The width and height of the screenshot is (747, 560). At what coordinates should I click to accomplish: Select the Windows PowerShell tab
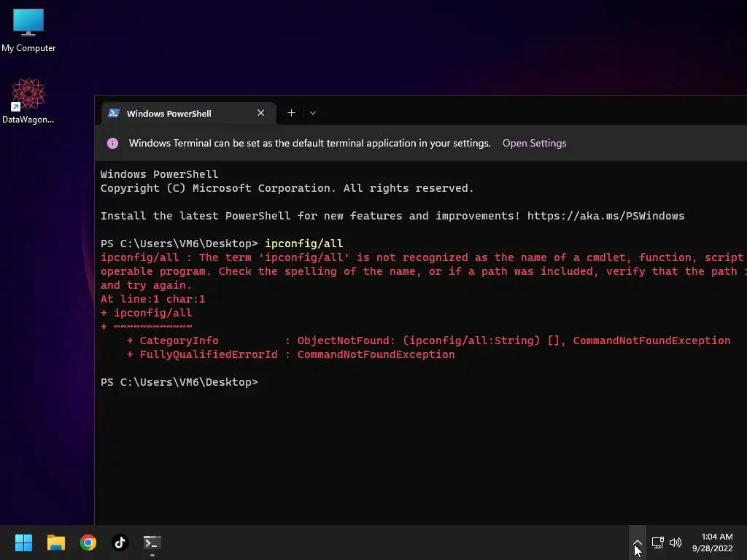pos(189,113)
